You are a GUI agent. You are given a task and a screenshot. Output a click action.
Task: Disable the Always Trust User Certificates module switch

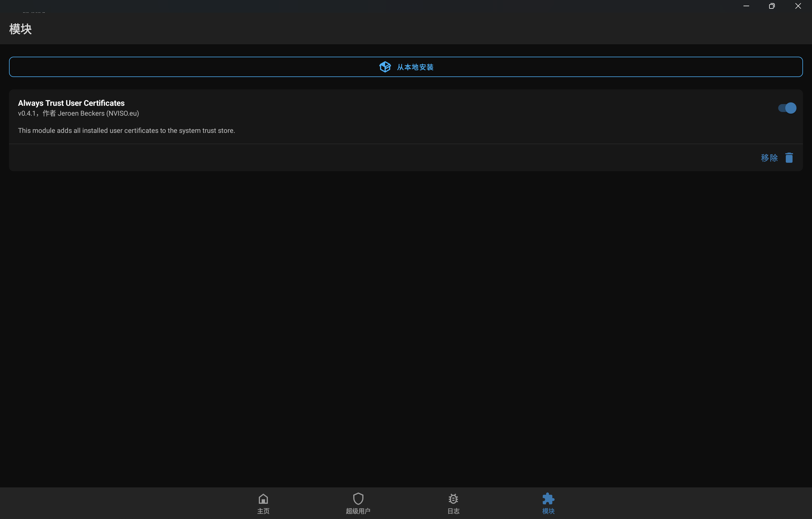[x=787, y=108]
